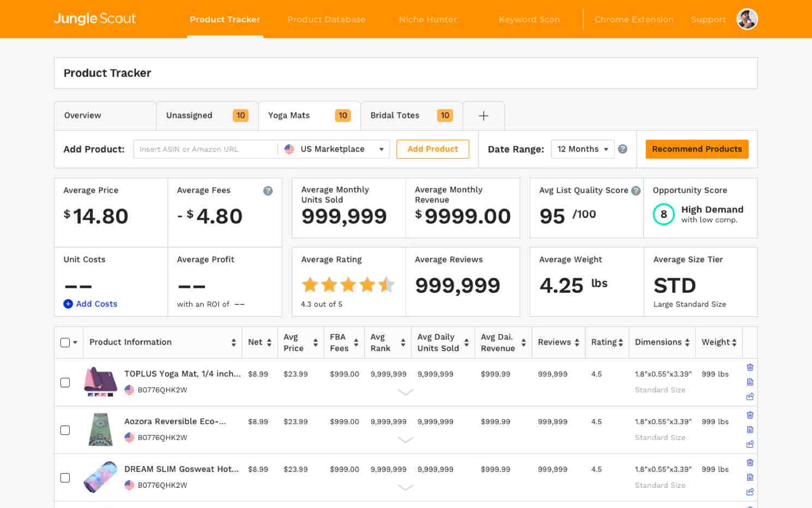Expand the DREAM SLIM Gosweat row chevron
The image size is (812, 508).
[x=405, y=487]
